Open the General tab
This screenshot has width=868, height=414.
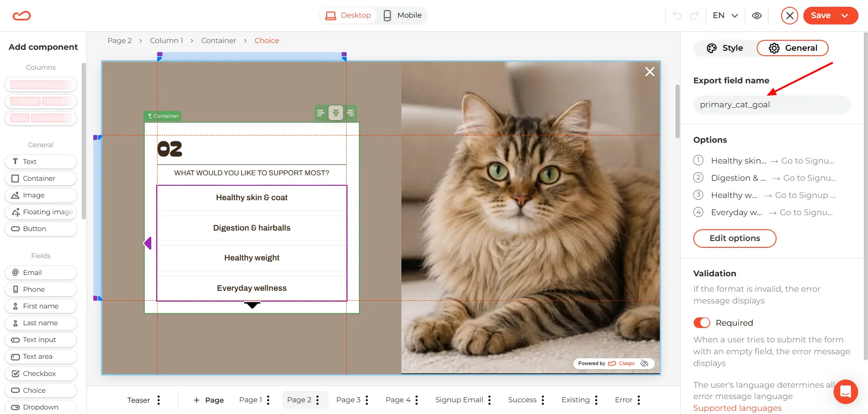792,48
